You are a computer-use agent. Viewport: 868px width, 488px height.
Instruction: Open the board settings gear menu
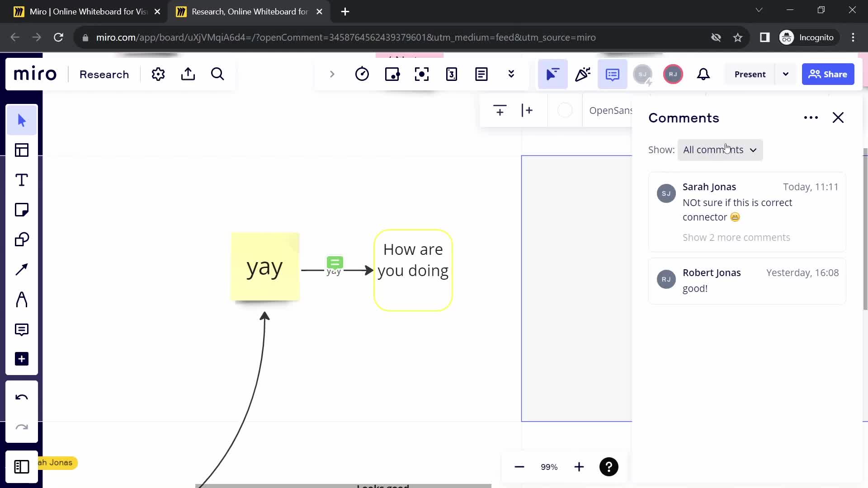tap(159, 74)
